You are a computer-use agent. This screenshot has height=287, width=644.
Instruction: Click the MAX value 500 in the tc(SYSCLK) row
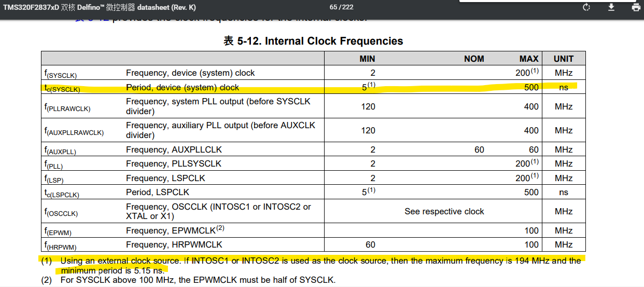[x=531, y=87]
